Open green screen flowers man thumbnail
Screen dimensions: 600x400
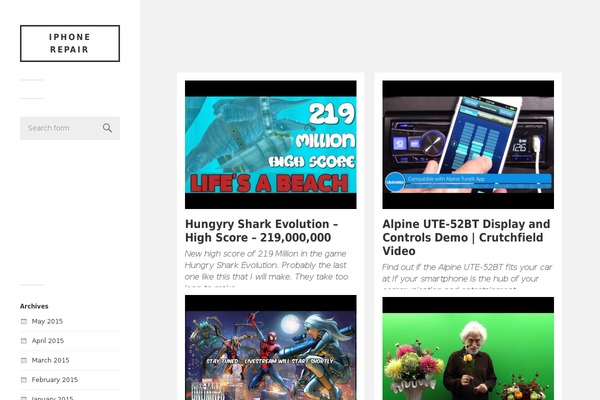(x=468, y=349)
